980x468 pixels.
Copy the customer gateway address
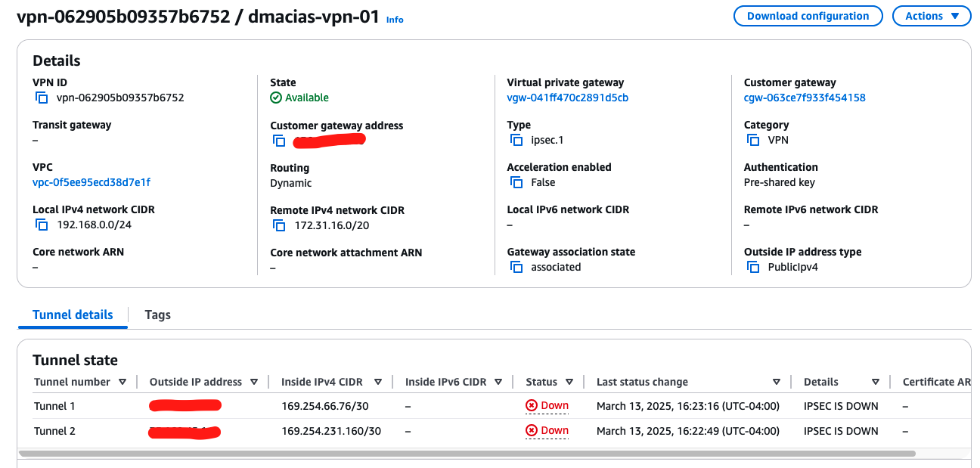point(279,141)
